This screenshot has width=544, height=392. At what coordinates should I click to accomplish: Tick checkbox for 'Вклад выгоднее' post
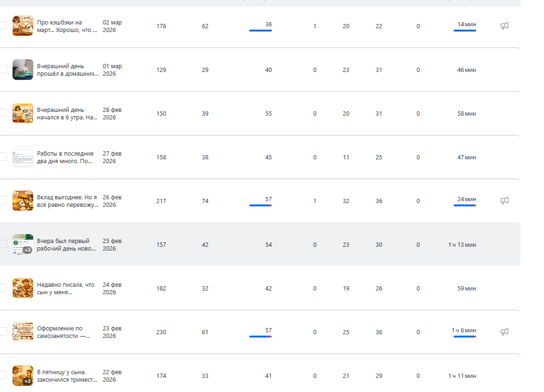[x=3, y=201]
